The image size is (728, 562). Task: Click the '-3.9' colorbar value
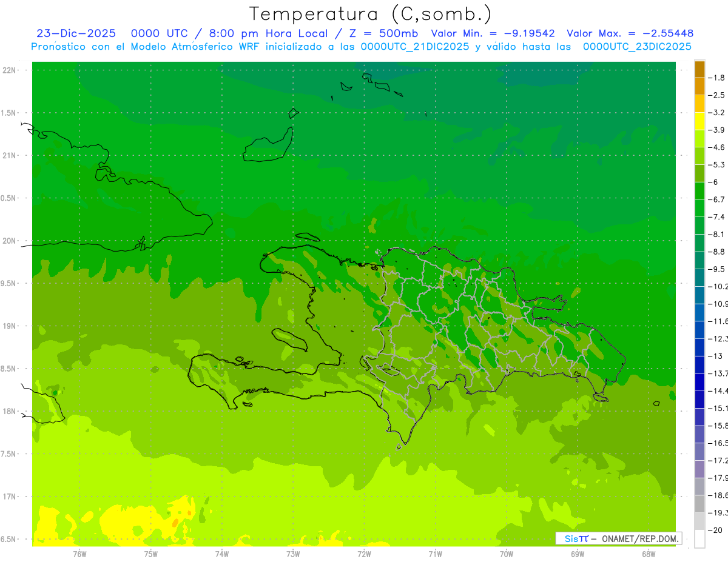click(717, 130)
